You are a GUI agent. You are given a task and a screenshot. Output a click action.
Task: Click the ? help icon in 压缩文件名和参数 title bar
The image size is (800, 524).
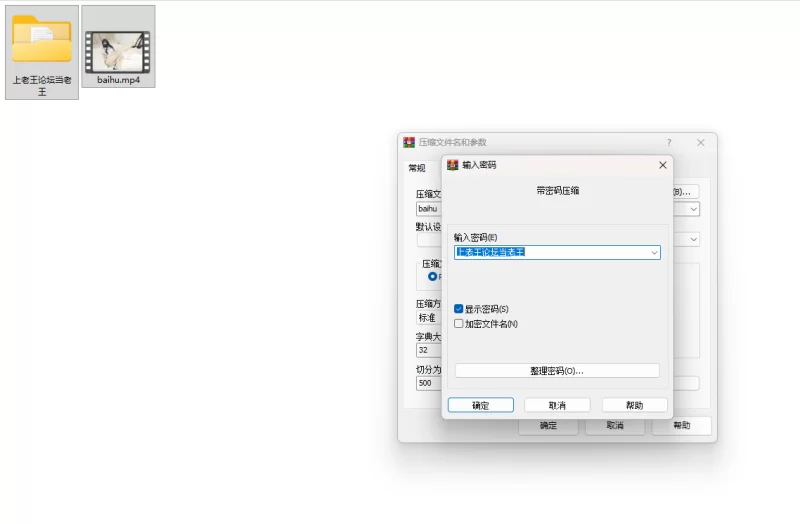click(669, 143)
